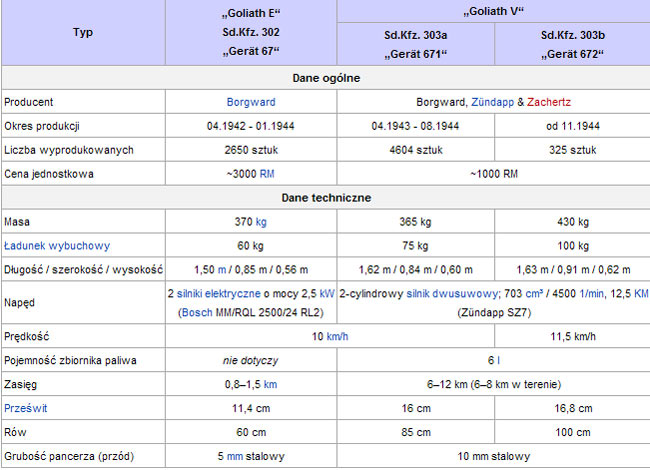Open the Ładunek wybuchowy link

57,246
